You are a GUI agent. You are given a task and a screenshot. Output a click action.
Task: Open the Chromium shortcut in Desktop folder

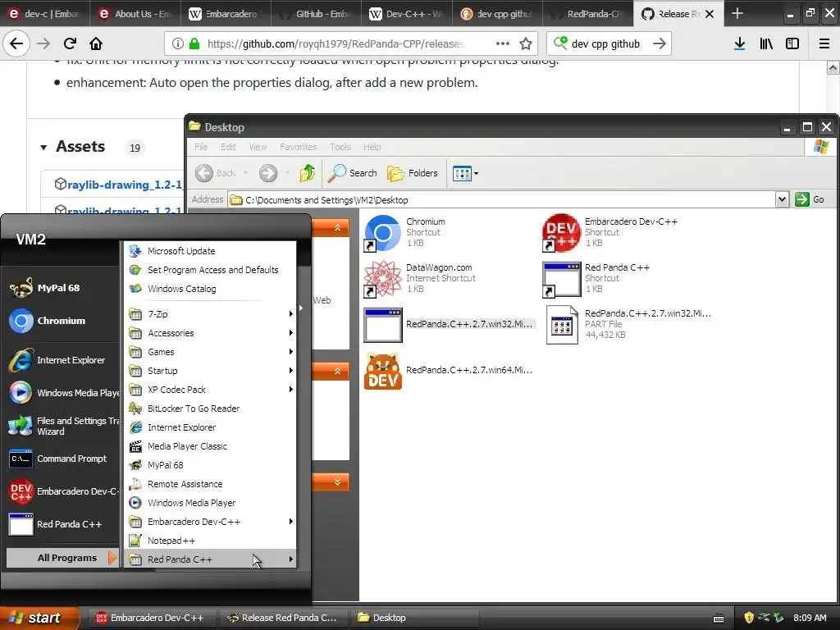click(382, 233)
